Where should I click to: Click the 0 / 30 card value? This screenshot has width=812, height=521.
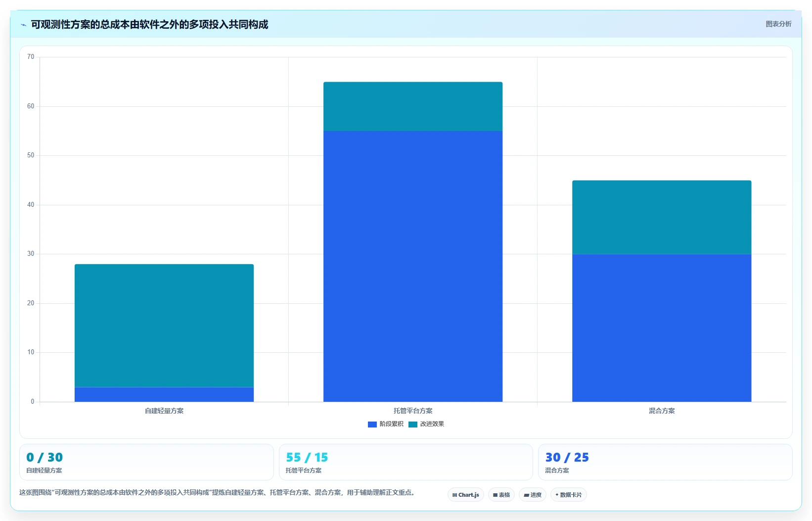tap(45, 457)
